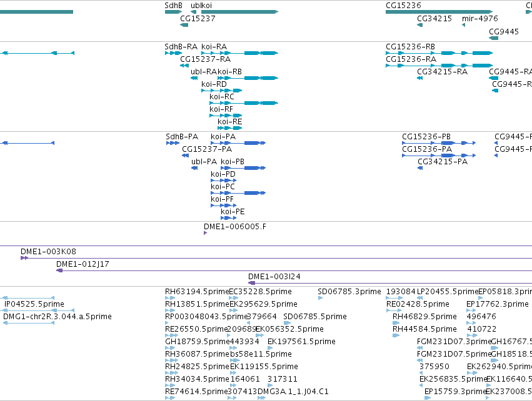Image resolution: width=532 pixels, height=401 pixels.
Task: Select the koi-RA transcript
Action: click(239, 53)
